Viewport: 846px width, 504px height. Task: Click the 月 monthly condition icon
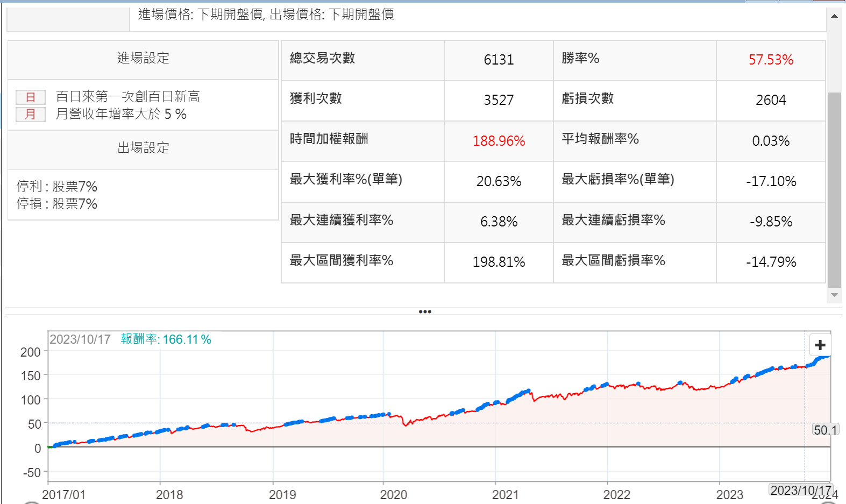coord(31,114)
